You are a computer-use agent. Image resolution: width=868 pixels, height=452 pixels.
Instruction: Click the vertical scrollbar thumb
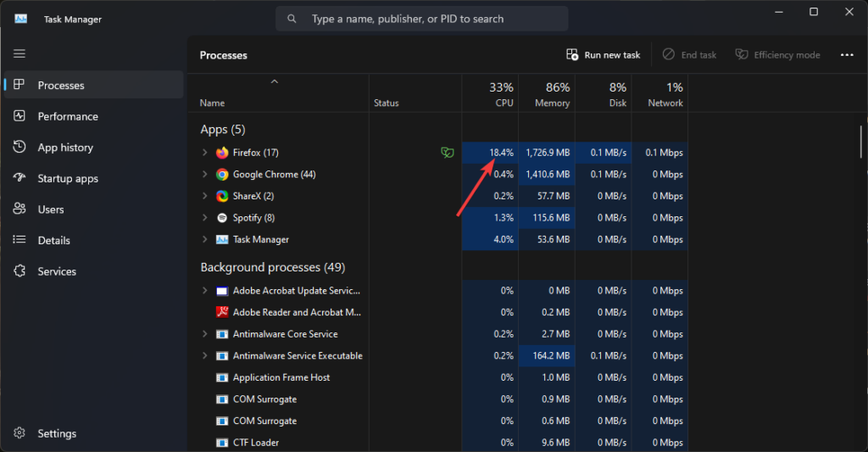(x=861, y=142)
